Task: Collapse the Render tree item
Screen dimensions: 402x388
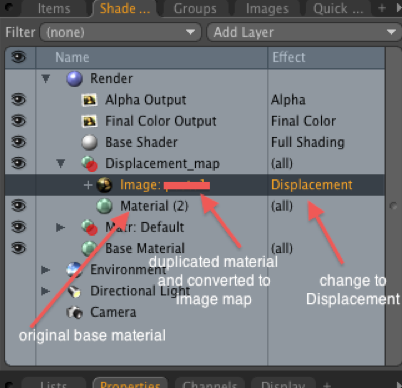Action: click(46, 79)
